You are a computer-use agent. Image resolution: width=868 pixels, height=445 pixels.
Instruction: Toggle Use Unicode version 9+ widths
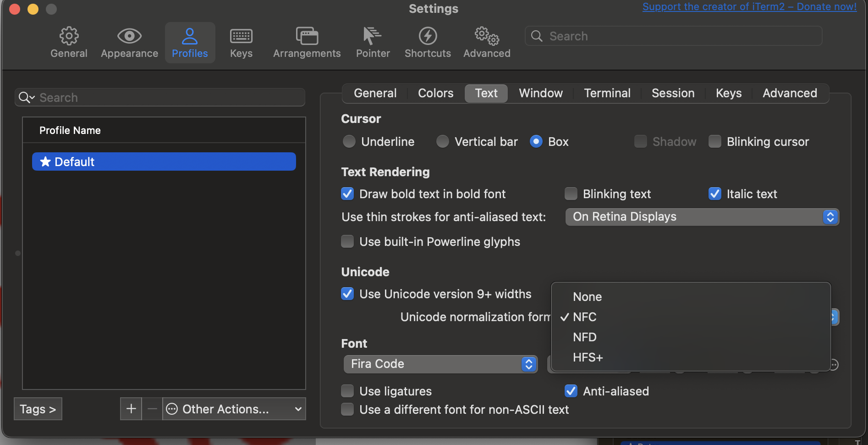(347, 294)
